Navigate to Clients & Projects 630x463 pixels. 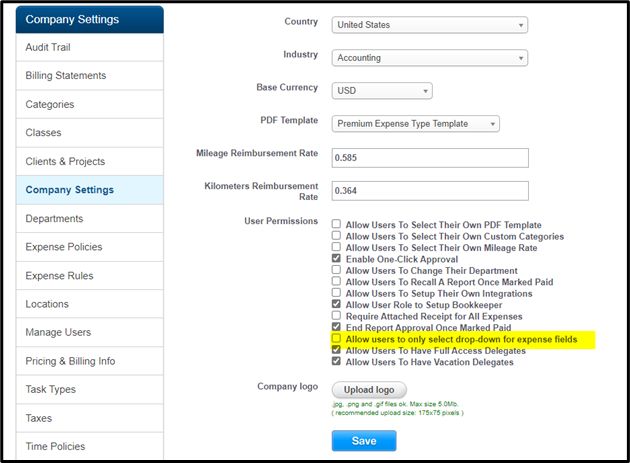[65, 161]
